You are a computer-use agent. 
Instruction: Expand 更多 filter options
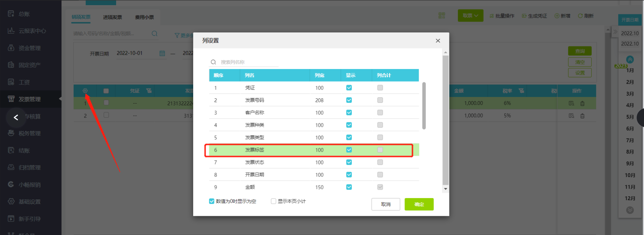point(184,36)
